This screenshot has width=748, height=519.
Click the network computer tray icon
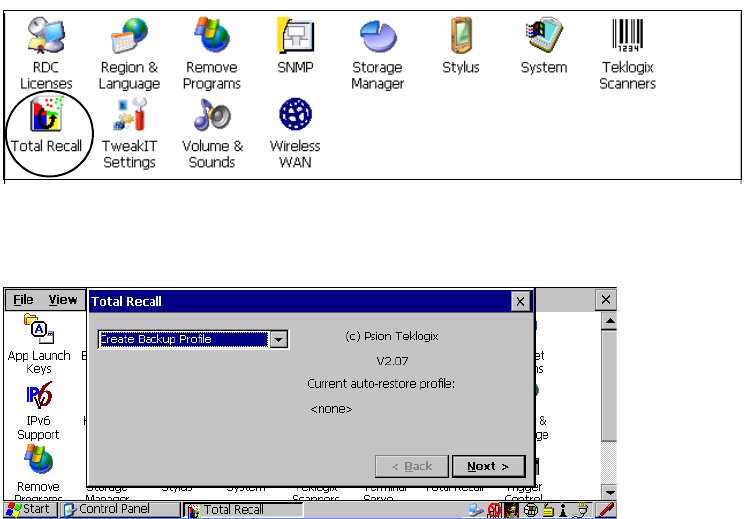click(x=476, y=510)
